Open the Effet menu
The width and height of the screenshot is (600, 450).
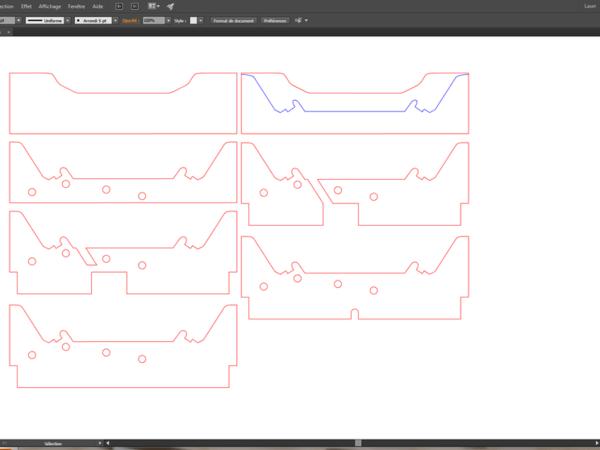tap(26, 6)
